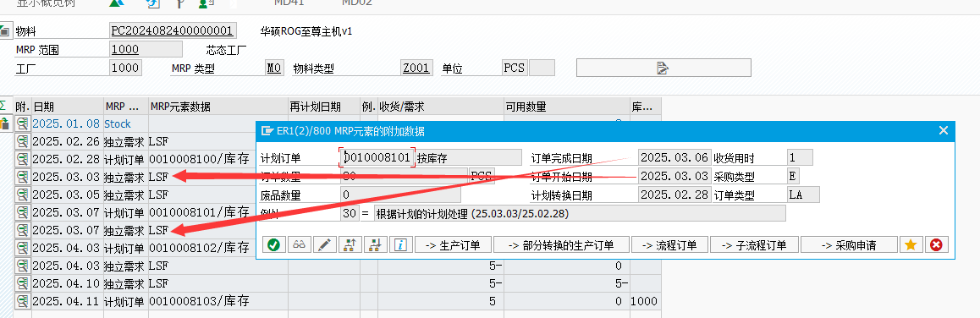Open the blue information icon in dialog
The width and height of the screenshot is (980, 318).
tap(400, 245)
